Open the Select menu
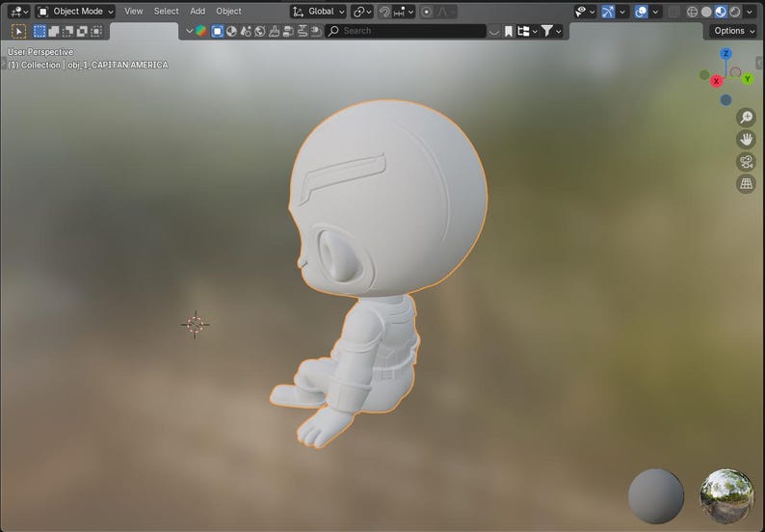765x532 pixels. 166,12
